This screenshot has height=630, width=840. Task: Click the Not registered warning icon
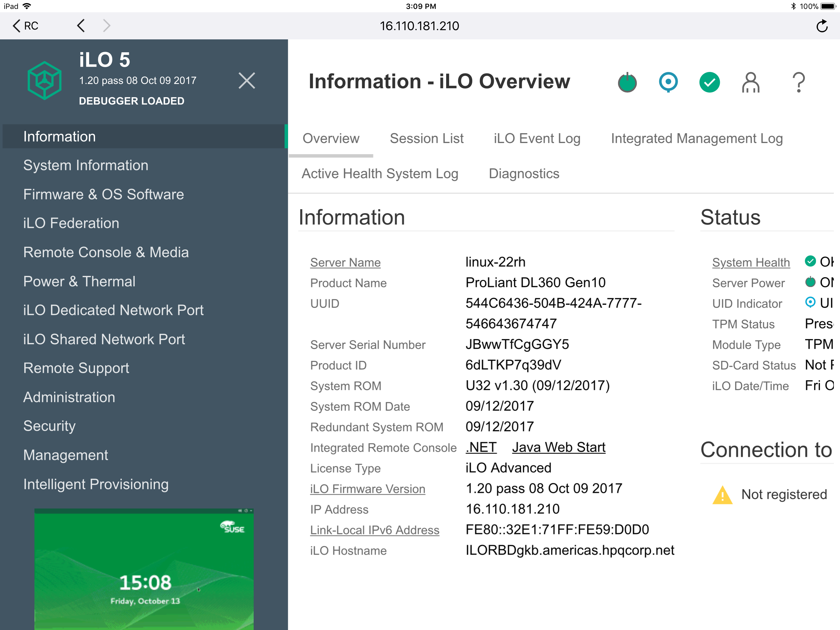coord(723,494)
